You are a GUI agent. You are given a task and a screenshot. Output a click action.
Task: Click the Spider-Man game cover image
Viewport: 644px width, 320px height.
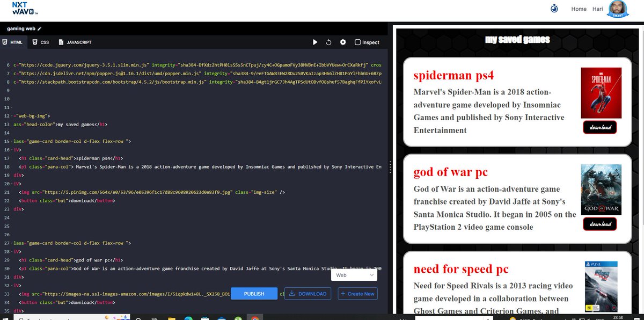click(x=601, y=93)
